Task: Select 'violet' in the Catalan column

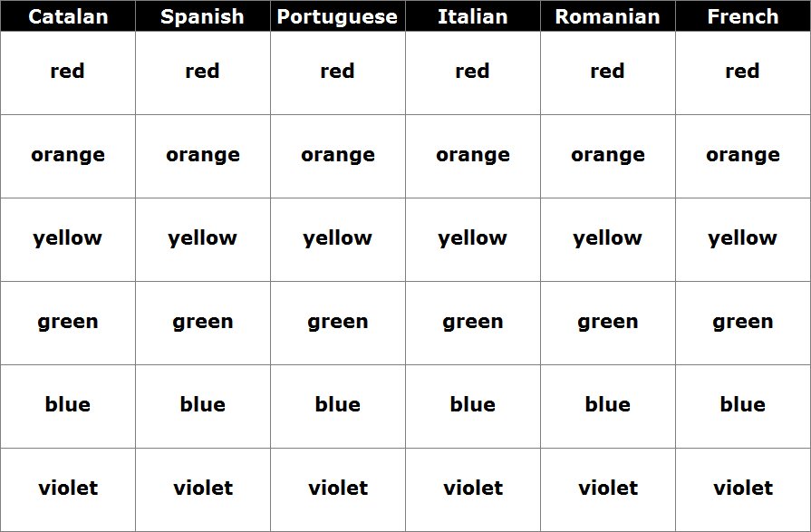Action: [x=68, y=488]
